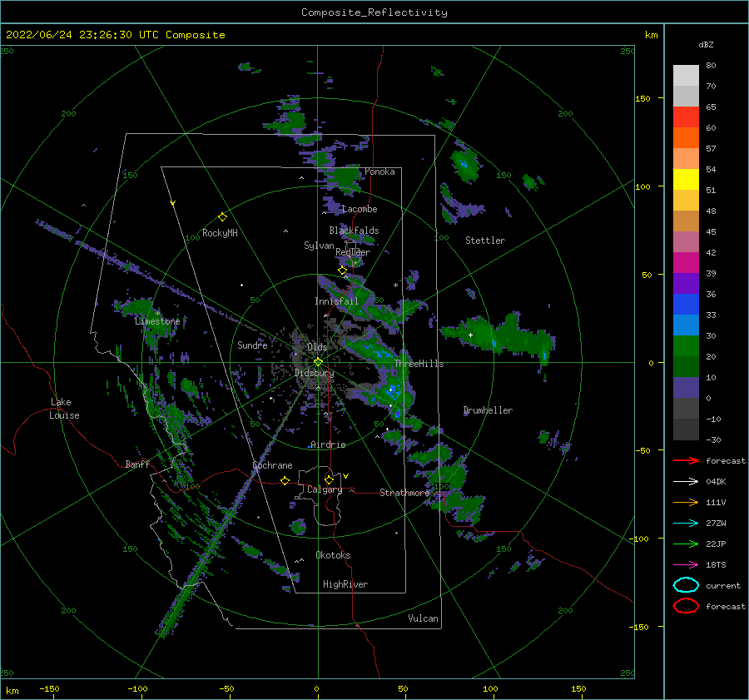
Task: Click the Limestone label
Action: point(157,321)
